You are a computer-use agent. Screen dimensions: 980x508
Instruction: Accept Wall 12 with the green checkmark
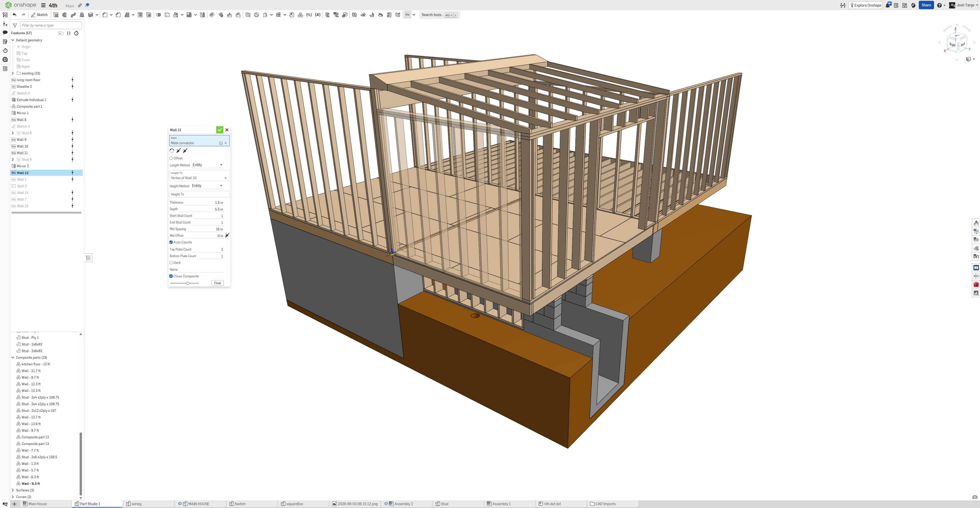coord(219,130)
